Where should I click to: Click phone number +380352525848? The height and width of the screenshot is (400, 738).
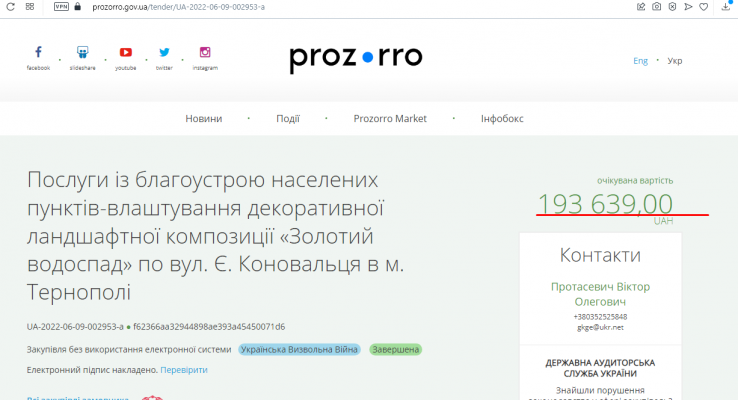(x=600, y=317)
